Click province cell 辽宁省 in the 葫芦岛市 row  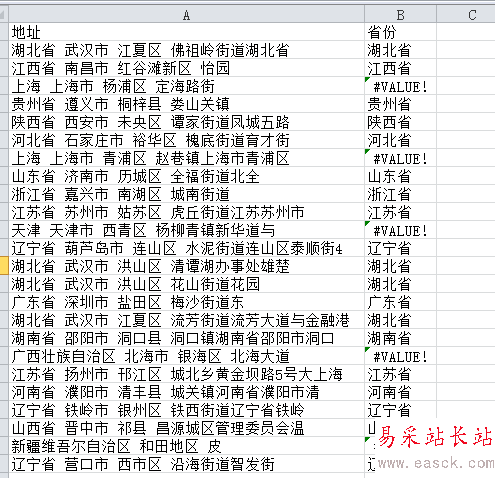pyautogui.click(x=400, y=248)
